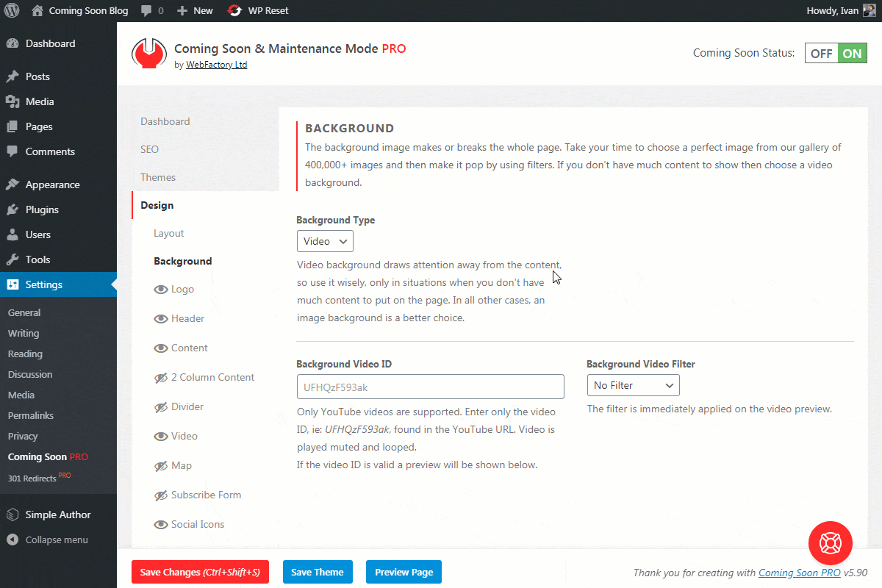Toggle visibility eye for Video module
Screen dimensions: 882x588
coord(161,437)
